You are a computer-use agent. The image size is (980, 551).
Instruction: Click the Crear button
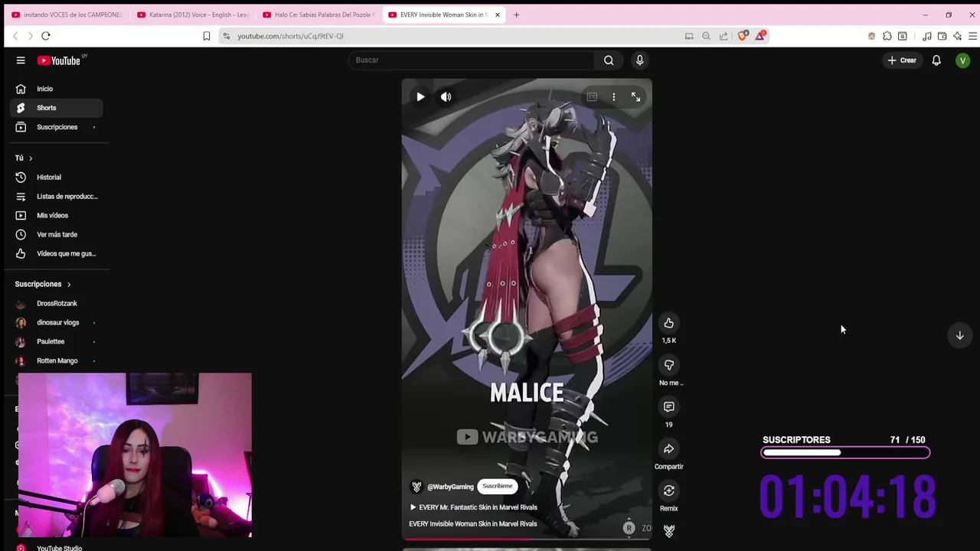[x=902, y=60]
